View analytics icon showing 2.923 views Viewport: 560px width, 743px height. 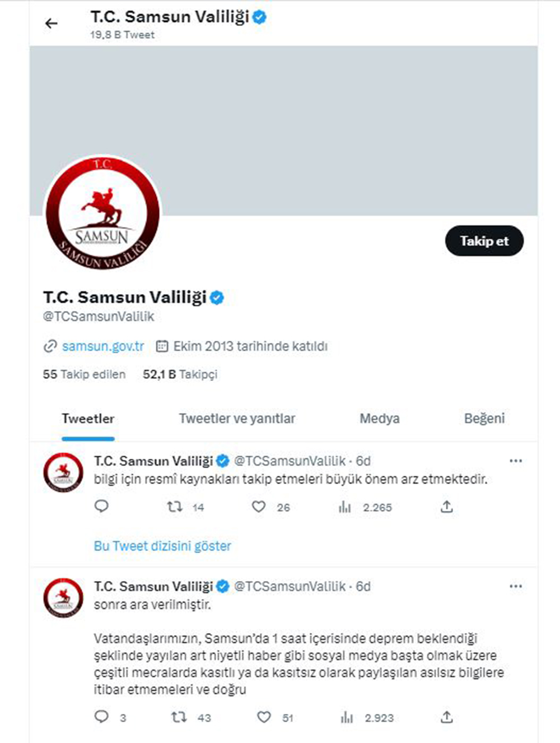[x=347, y=717]
